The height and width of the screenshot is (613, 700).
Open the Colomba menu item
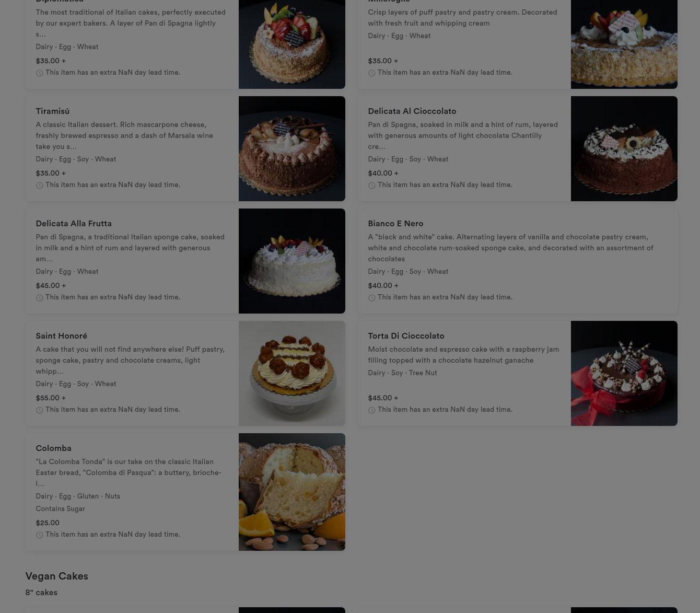(x=185, y=492)
